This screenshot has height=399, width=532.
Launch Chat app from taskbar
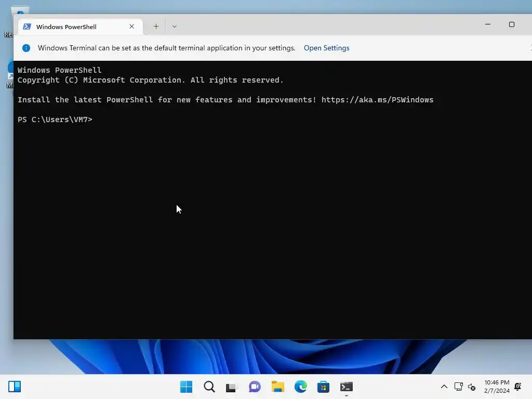pos(255,387)
